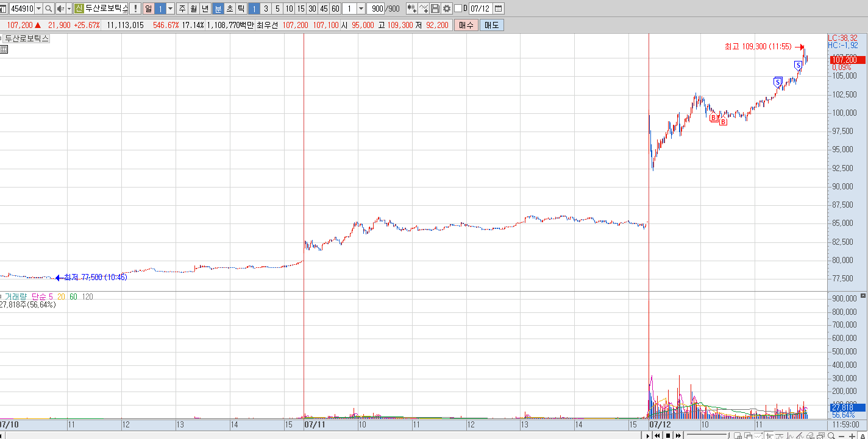The image size is (868, 439).
Task: Click the stock code input field
Action: point(22,9)
